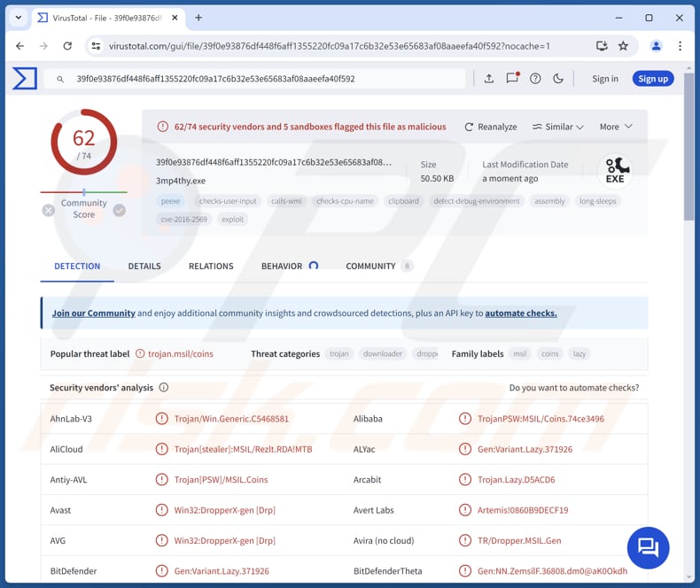This screenshot has height=588, width=700.
Task: Open the VirusTotal home logo
Action: (x=25, y=79)
